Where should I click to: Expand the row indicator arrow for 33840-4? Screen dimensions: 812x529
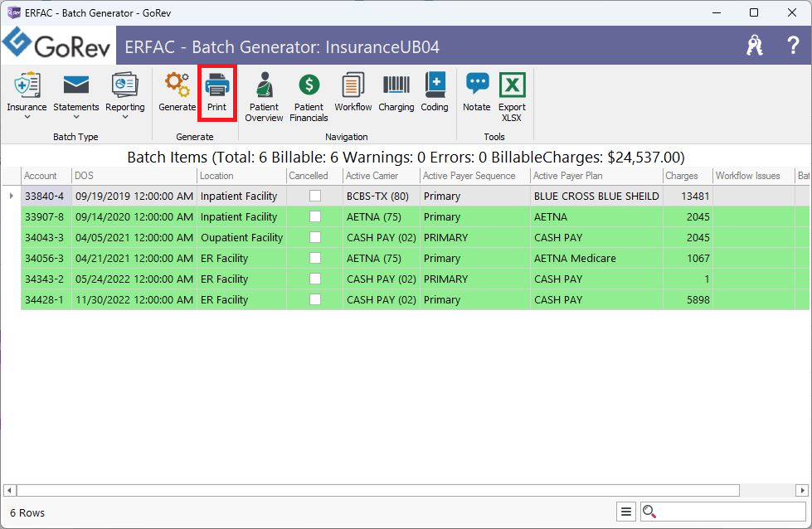(12, 196)
